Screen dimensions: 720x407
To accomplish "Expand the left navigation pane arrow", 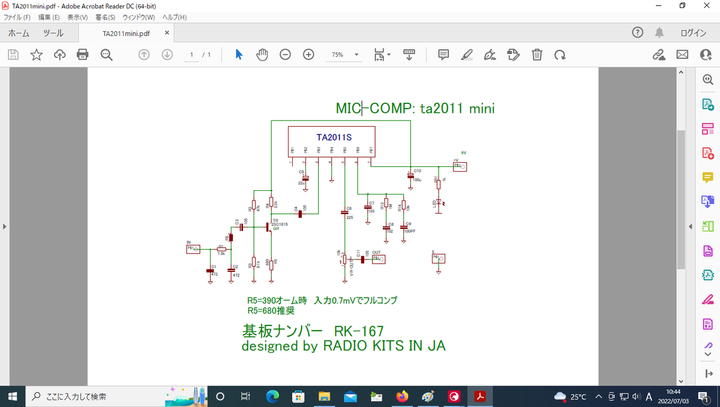I will click(6, 227).
